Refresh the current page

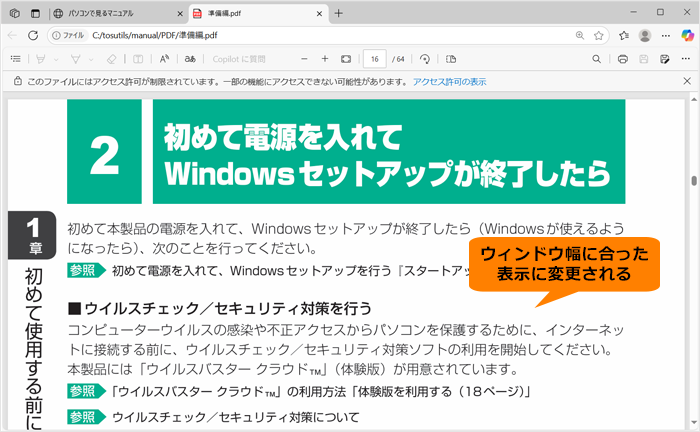[x=33, y=35]
